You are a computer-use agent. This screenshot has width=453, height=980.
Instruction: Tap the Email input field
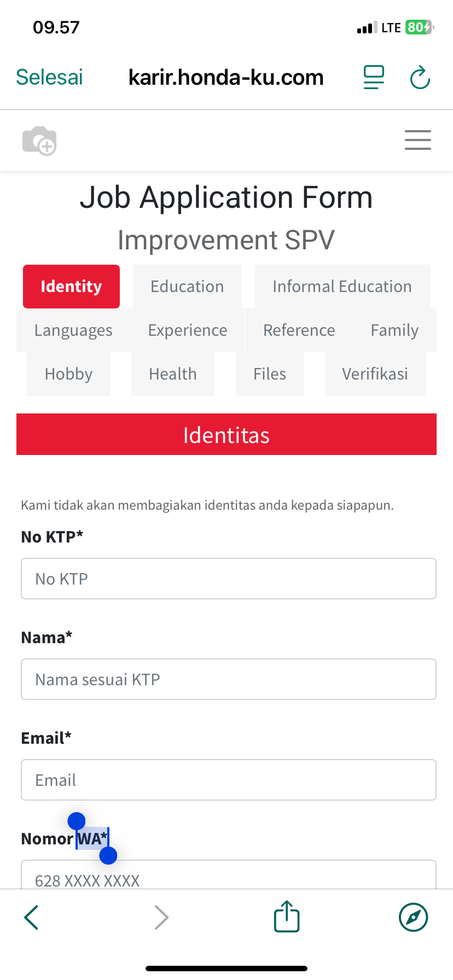coord(229,780)
